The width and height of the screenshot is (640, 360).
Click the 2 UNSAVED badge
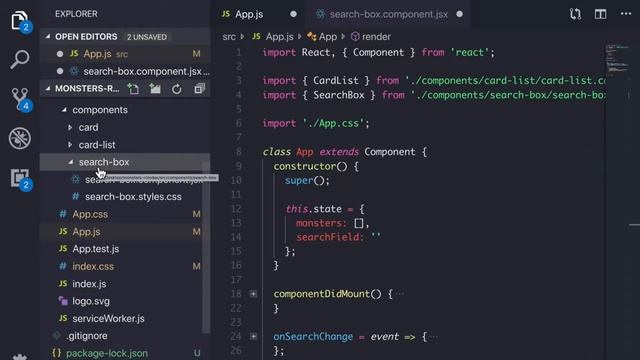point(147,37)
